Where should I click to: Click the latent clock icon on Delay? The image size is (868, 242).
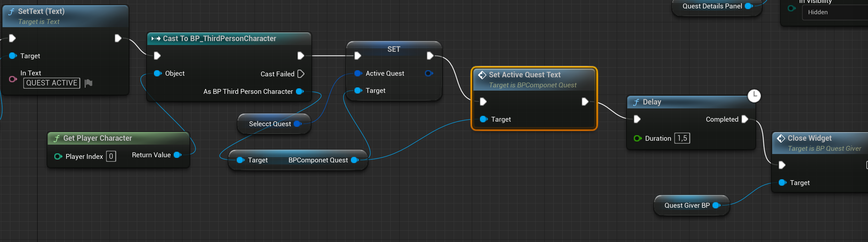click(x=754, y=96)
